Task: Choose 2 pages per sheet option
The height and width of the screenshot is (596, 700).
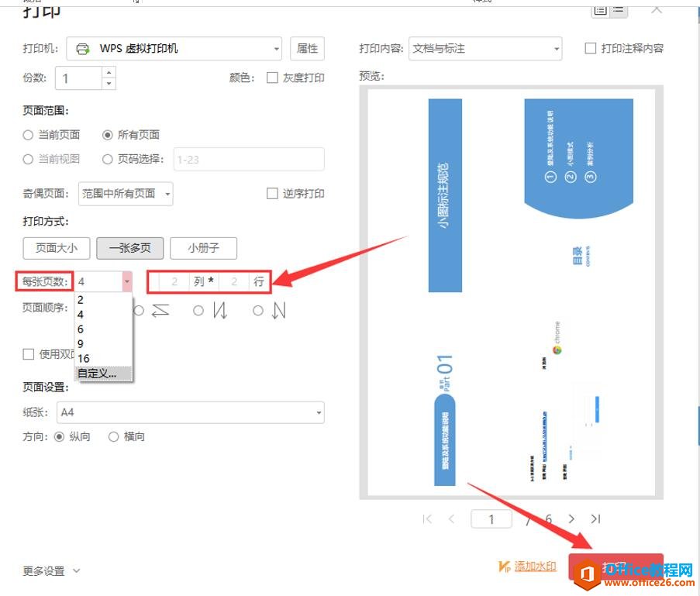Action: tap(103, 300)
